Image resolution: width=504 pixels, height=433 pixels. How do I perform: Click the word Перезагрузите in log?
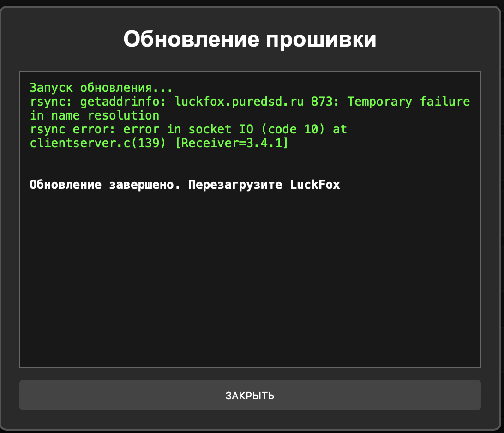coord(235,185)
